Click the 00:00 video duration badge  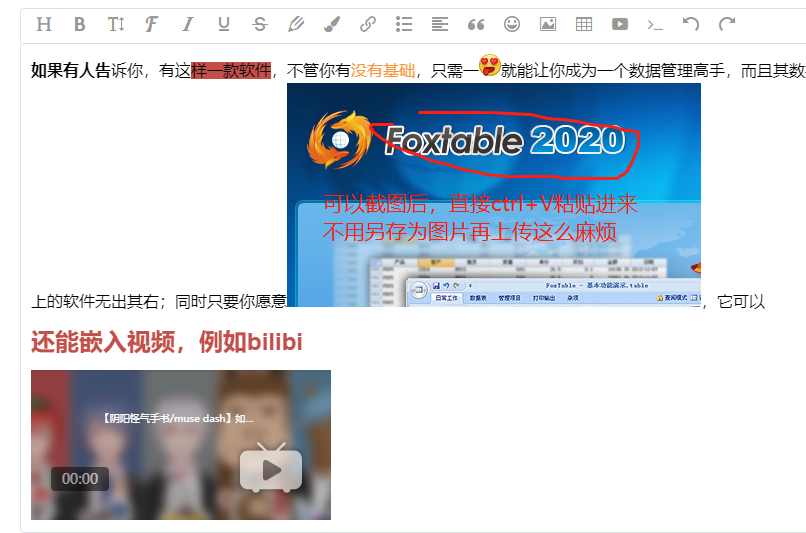pyautogui.click(x=80, y=479)
